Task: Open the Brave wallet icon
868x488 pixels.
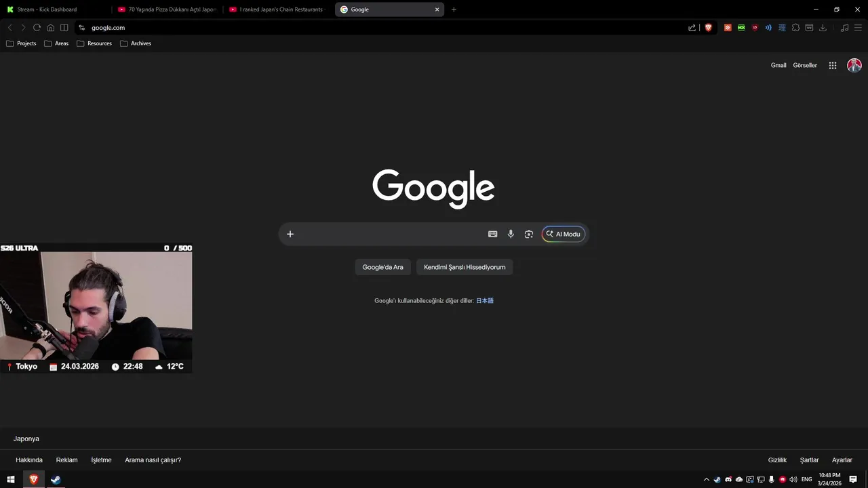Action: tap(809, 28)
